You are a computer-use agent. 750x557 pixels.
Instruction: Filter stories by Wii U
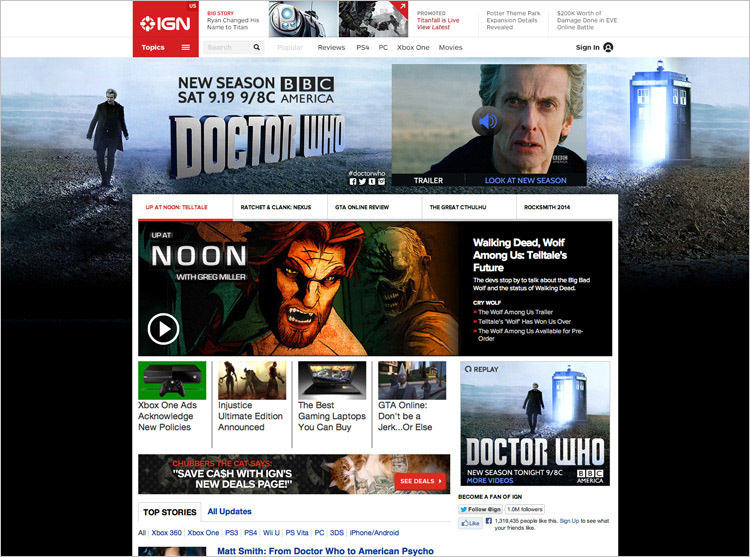click(271, 533)
